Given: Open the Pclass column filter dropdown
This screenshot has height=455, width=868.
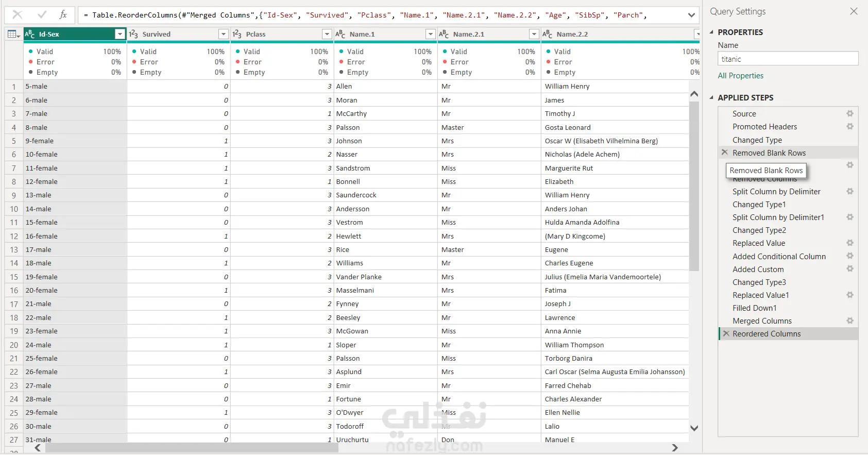Looking at the screenshot, I should pyautogui.click(x=327, y=34).
